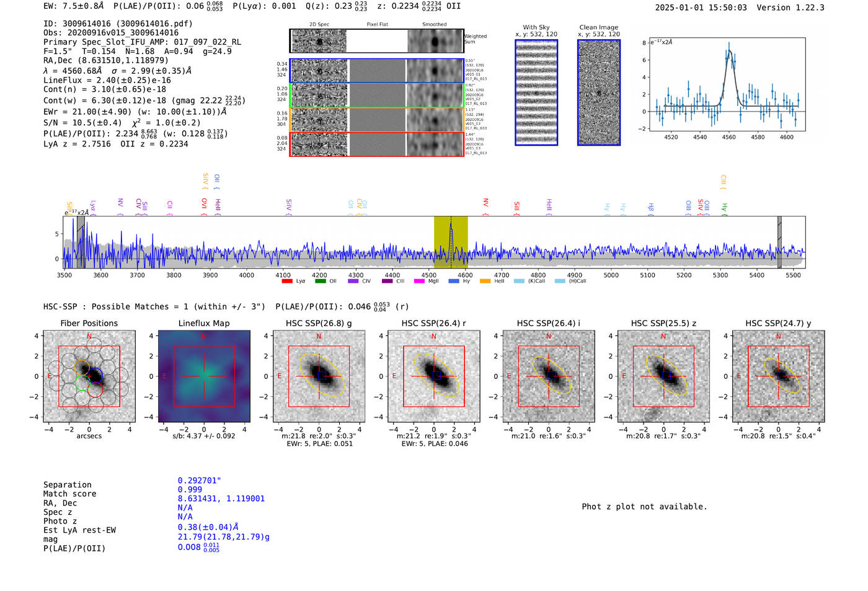Click the Clean Image panel
This screenshot has width=868, height=591.
pos(599,92)
